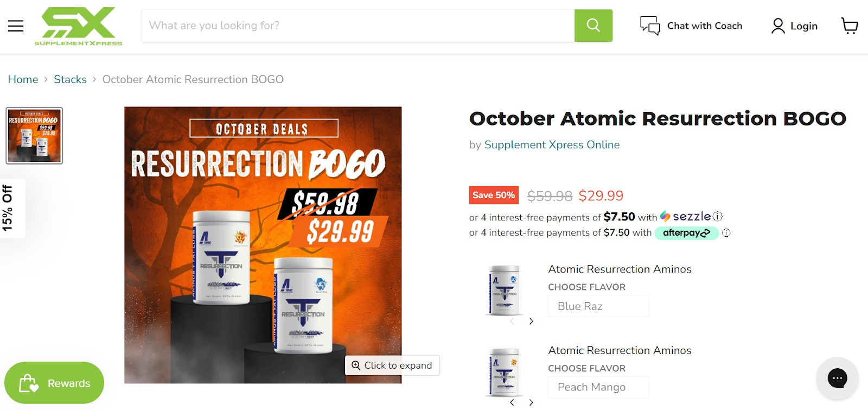Click the person icon next to Login
This screenshot has height=410, width=868.
778,26
